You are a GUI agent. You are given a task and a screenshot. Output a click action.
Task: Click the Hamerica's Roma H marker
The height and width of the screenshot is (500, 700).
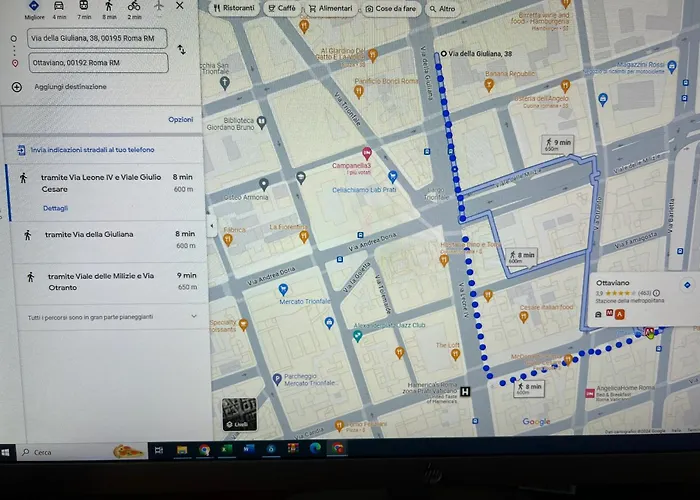[x=465, y=392]
